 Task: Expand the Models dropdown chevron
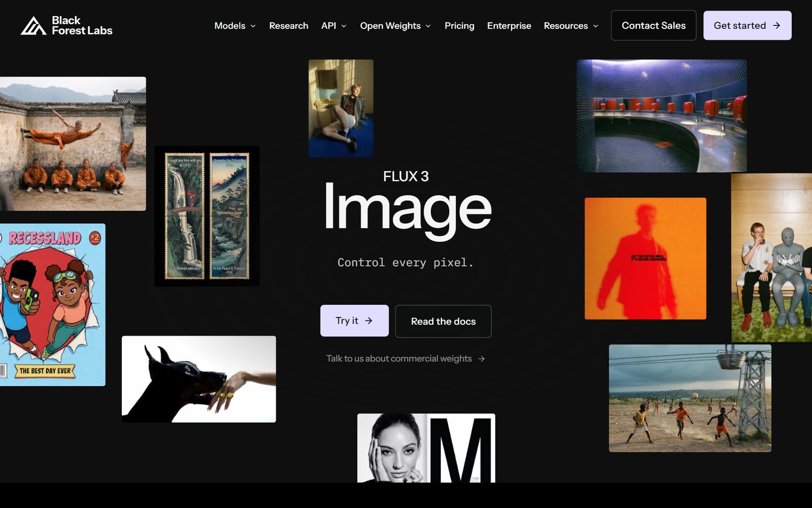pos(253,26)
